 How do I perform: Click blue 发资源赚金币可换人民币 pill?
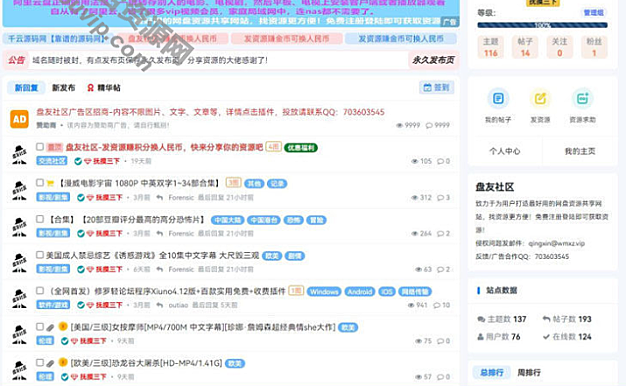tap(401, 39)
